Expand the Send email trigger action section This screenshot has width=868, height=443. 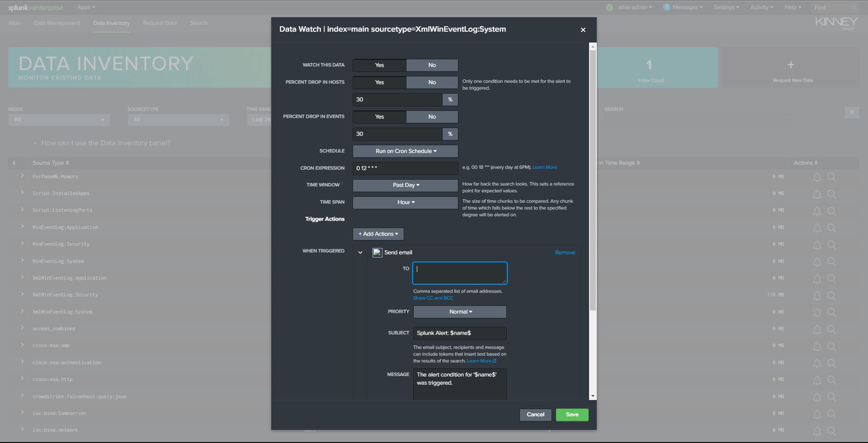(360, 252)
